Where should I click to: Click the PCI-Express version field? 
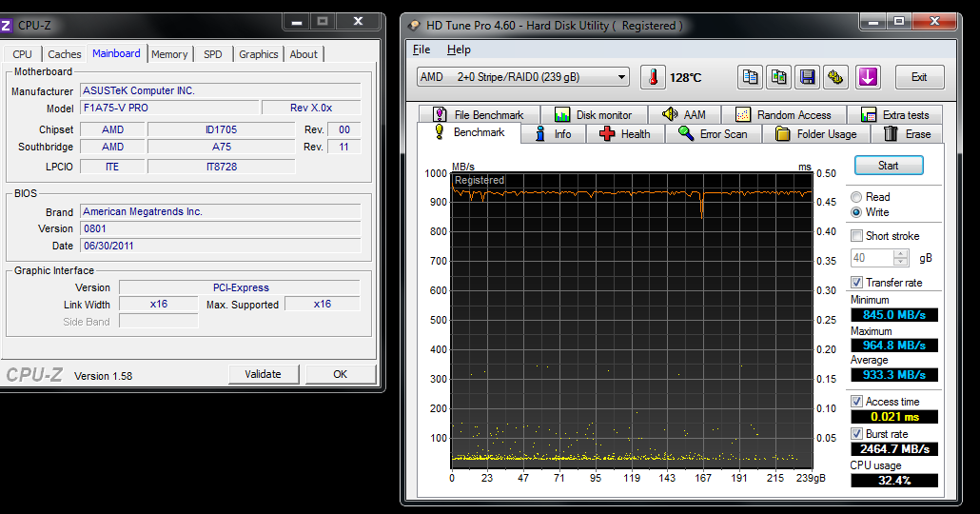click(240, 287)
